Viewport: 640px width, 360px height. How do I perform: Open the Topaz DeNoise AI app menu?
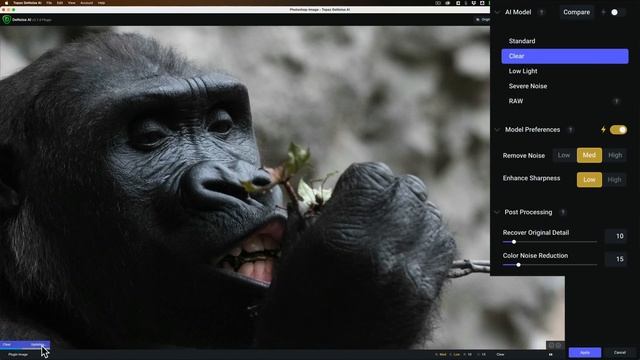(27, 3)
